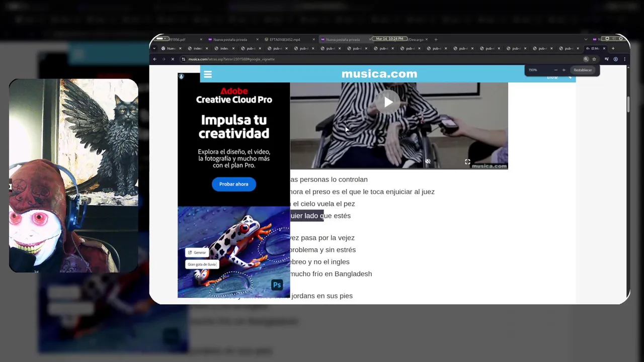Close the El Mu tab
The image size is (644, 362).
[604, 48]
